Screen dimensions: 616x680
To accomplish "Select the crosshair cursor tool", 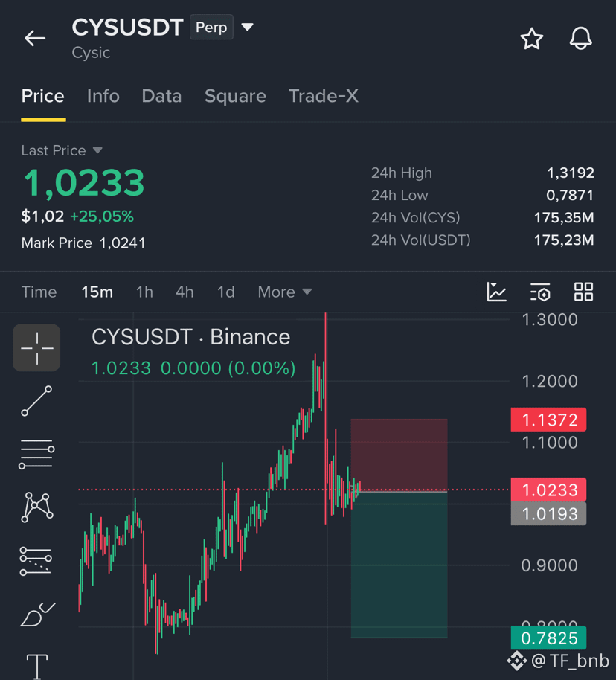I will coord(36,347).
